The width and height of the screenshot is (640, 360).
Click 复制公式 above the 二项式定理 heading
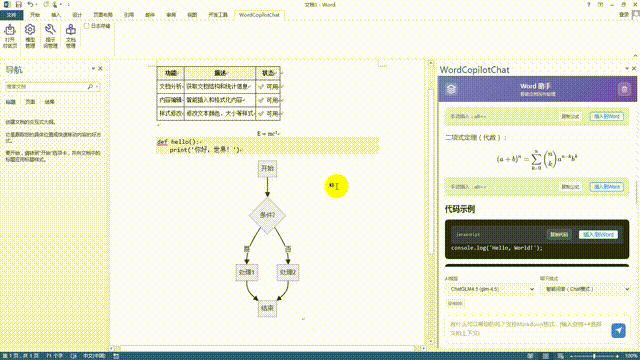570,116
